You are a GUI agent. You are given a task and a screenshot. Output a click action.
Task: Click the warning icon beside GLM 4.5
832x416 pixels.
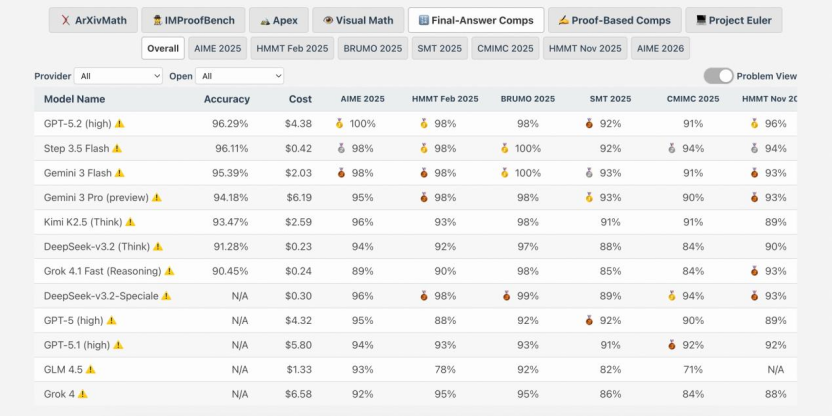tap(90, 369)
